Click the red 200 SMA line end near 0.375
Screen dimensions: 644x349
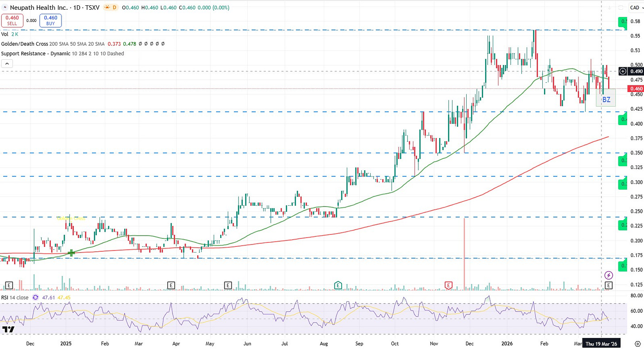click(608, 137)
